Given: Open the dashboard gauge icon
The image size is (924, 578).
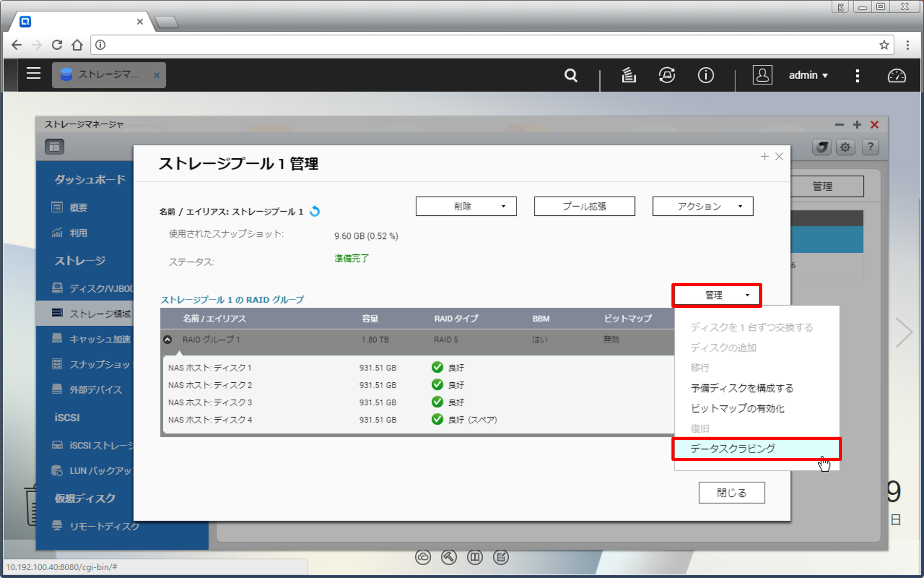Looking at the screenshot, I should click(x=896, y=76).
